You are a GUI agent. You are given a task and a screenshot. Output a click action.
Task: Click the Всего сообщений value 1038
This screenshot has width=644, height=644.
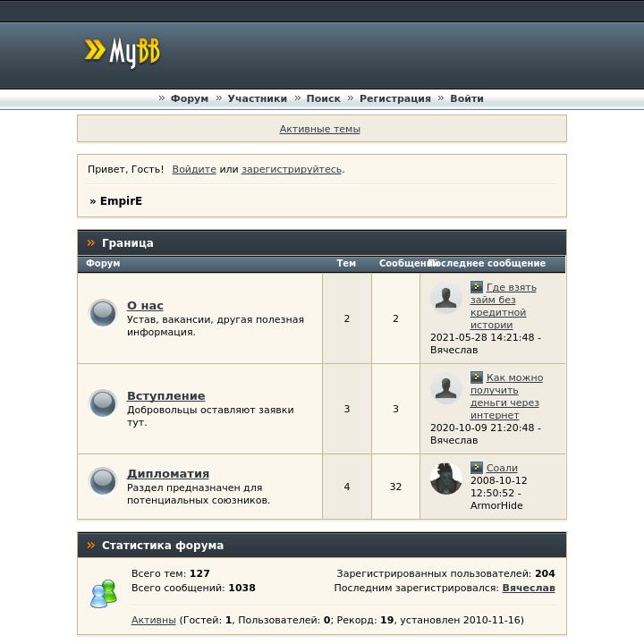coord(241,588)
